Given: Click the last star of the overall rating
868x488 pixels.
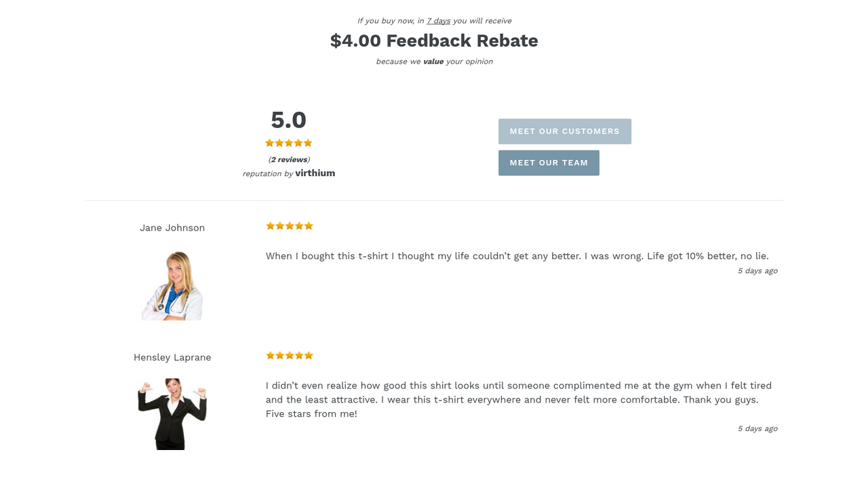Looking at the screenshot, I should [x=309, y=142].
